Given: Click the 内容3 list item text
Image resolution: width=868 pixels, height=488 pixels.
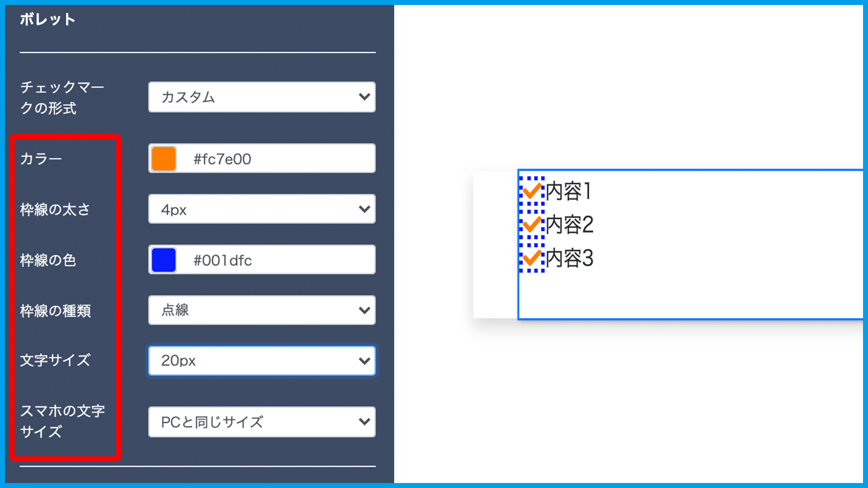Looking at the screenshot, I should coord(569,258).
